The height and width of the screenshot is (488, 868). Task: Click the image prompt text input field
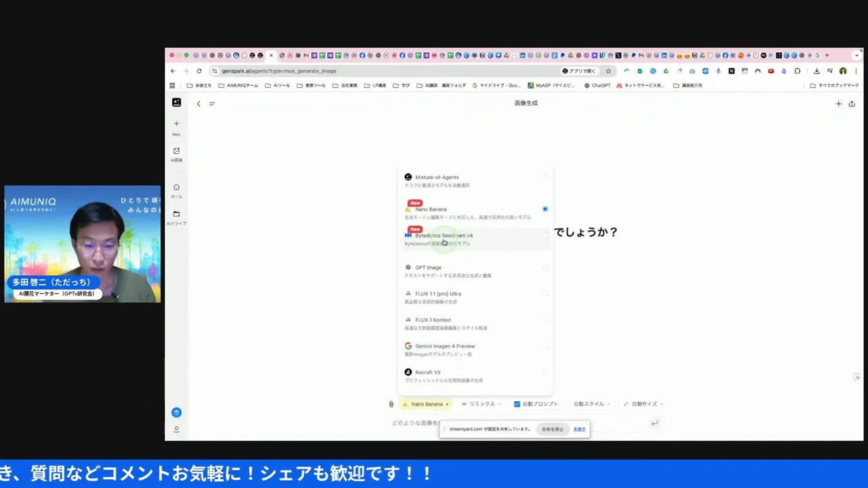[x=519, y=423]
